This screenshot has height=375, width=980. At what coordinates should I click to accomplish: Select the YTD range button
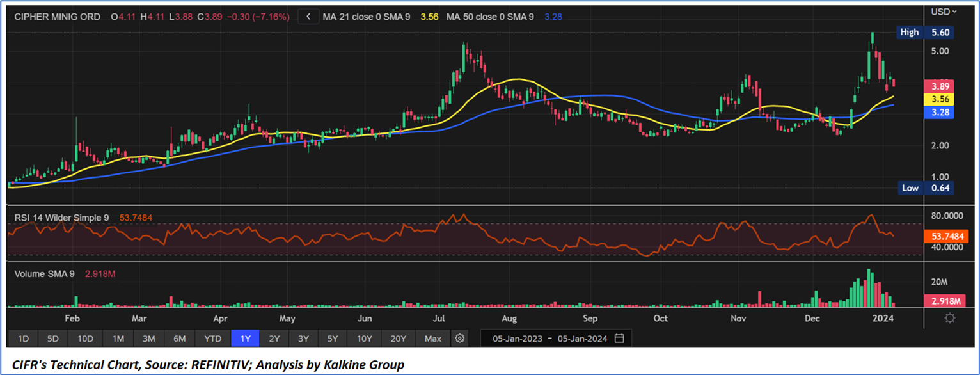(x=212, y=338)
